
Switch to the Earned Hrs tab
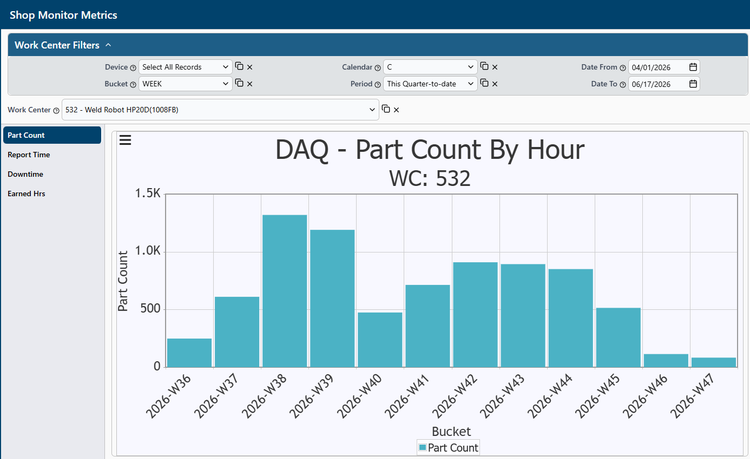[52, 194]
